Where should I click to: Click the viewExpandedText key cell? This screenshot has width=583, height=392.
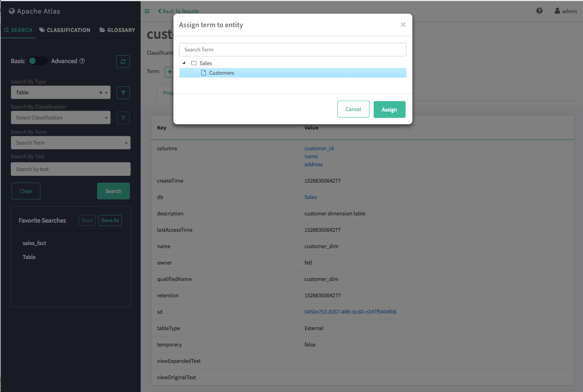(x=179, y=361)
